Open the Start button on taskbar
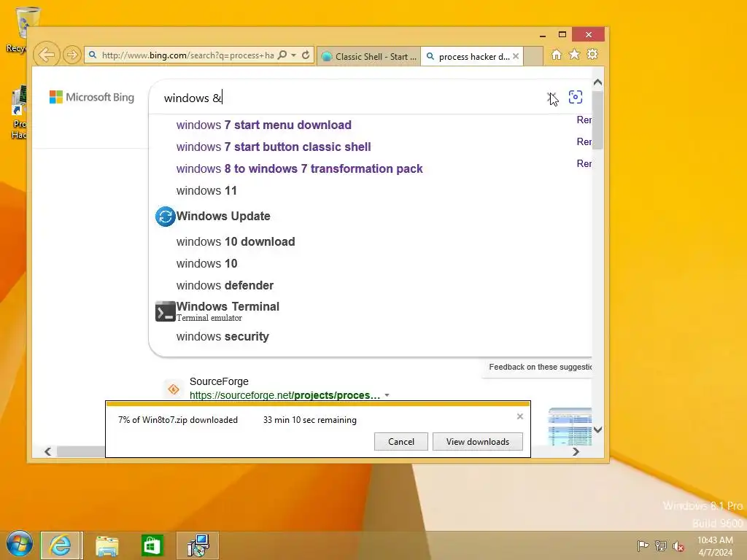 (19, 544)
